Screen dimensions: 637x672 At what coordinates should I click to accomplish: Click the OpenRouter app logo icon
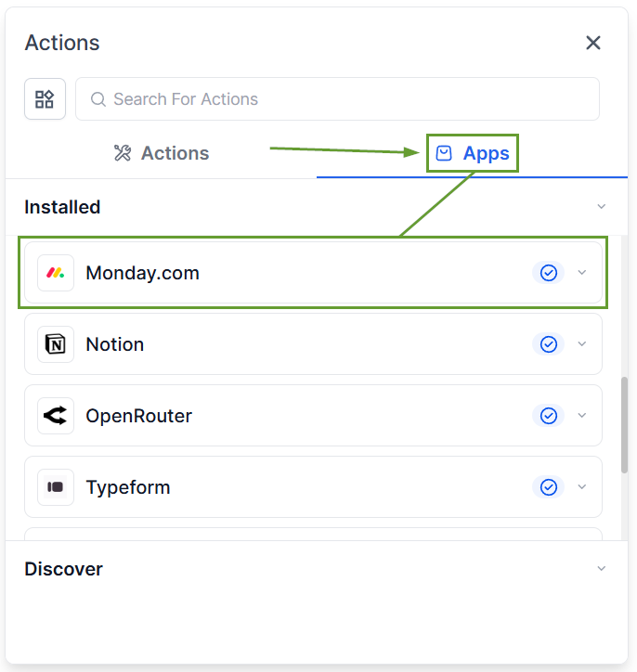56,416
